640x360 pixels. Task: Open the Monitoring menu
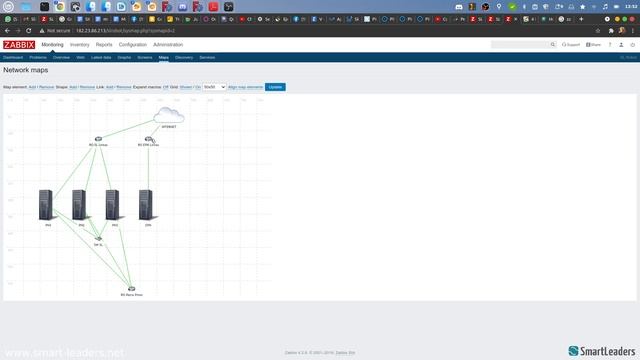pos(52,44)
